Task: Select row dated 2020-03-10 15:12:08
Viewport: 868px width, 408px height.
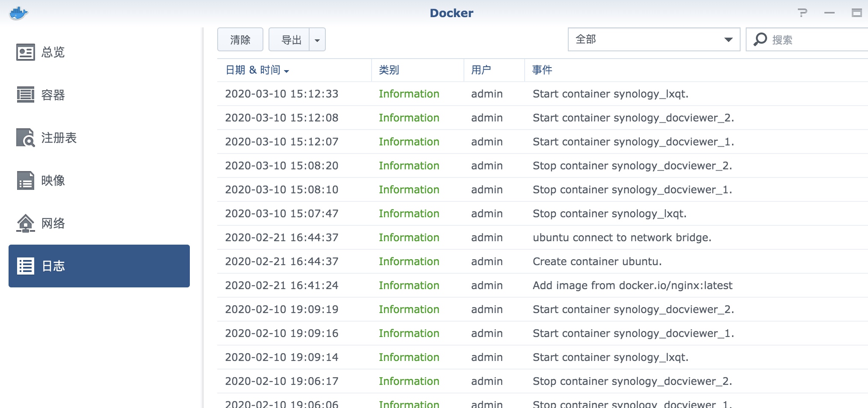Action: coord(543,118)
